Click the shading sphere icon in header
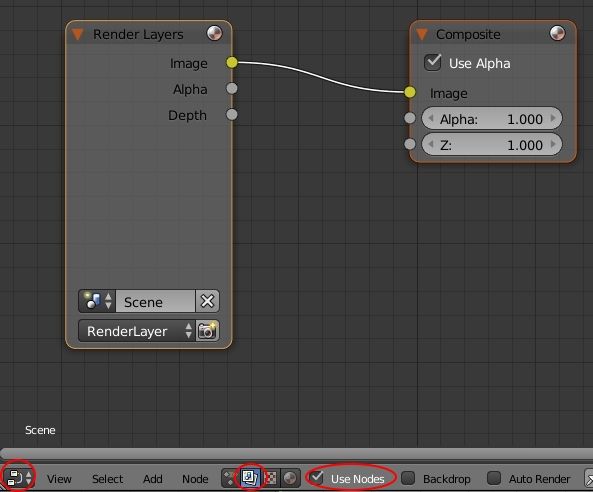 pyautogui.click(x=290, y=478)
